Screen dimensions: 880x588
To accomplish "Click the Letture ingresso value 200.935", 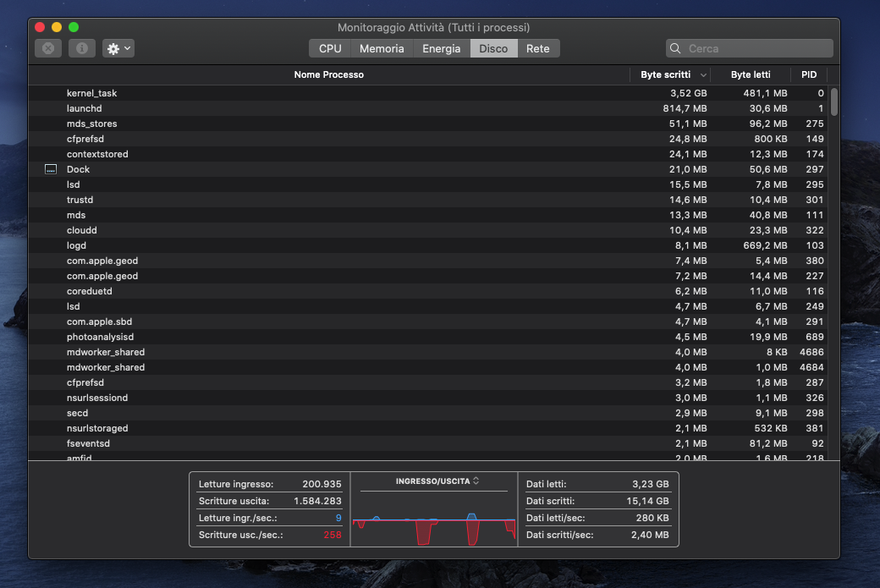I will pyautogui.click(x=322, y=484).
